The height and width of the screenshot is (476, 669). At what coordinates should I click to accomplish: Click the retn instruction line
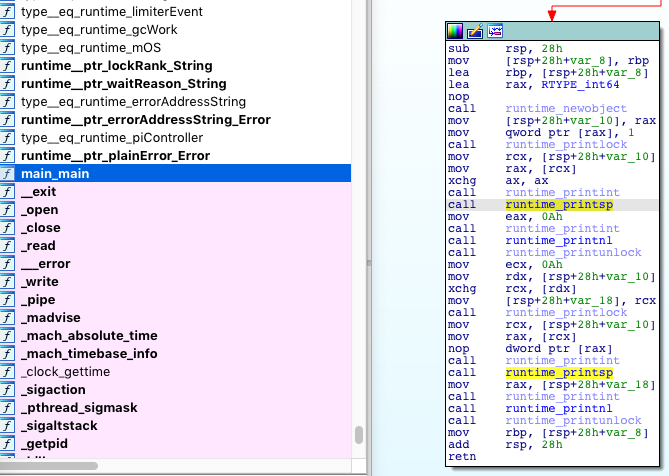[462, 456]
